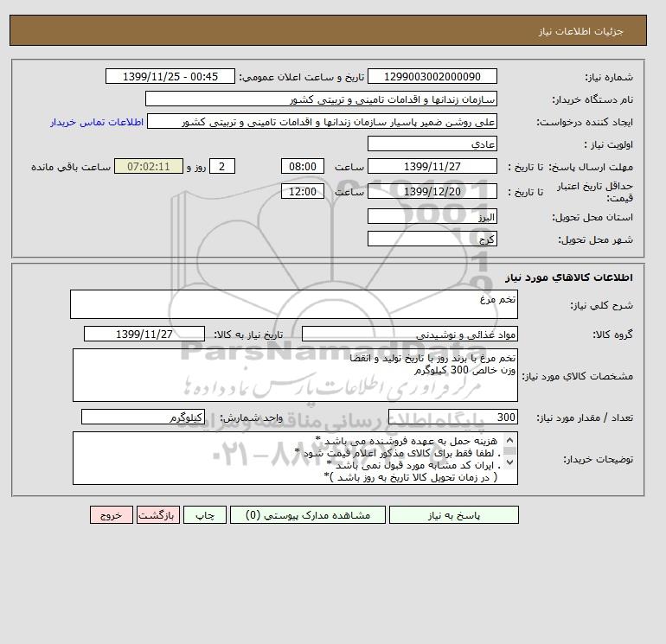Click the مهلت ارسال پاسخ label
Viewport: 666px width, 644px height.
[591, 167]
